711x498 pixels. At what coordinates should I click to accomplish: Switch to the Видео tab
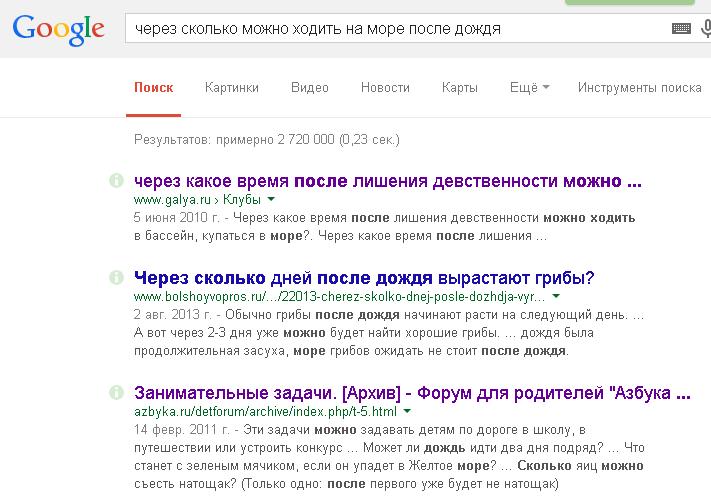[x=310, y=88]
